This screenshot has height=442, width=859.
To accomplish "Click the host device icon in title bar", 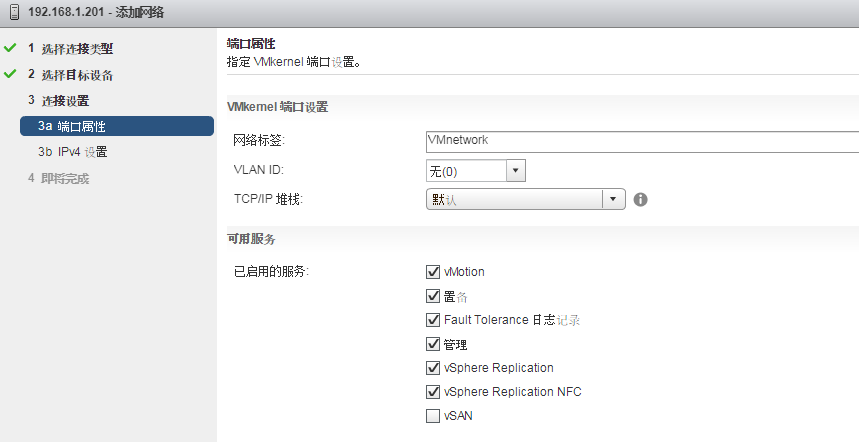I will click(10, 13).
